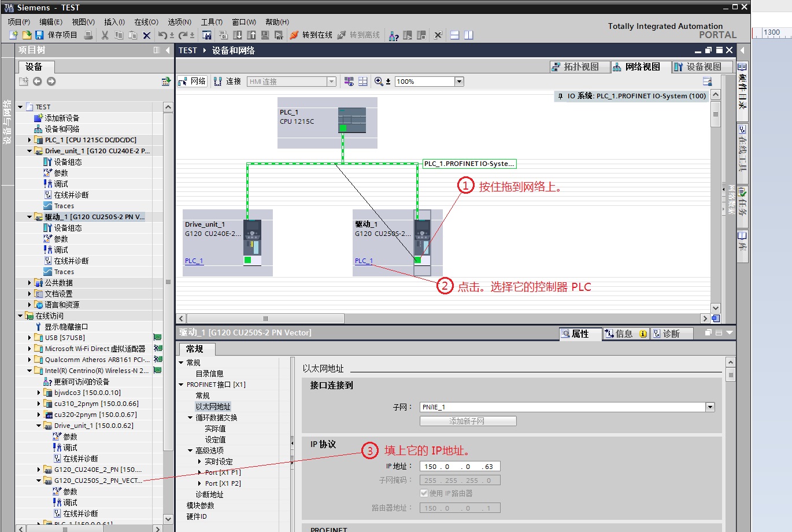Click the floppy disk save icon
The width and height of the screenshot is (792, 532).
pos(39,35)
